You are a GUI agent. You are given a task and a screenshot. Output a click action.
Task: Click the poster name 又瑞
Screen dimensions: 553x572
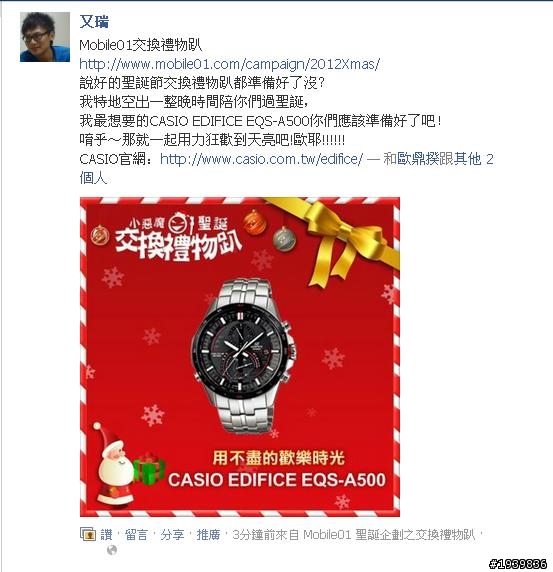[94, 22]
